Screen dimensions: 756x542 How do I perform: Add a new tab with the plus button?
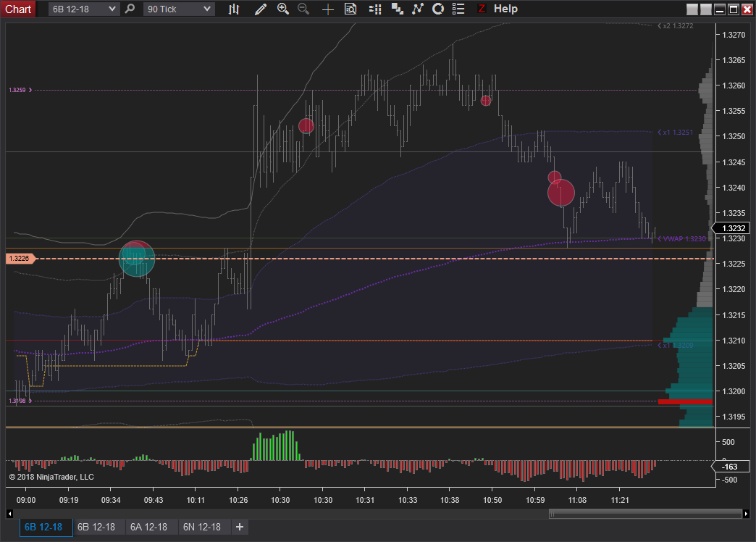pyautogui.click(x=240, y=527)
